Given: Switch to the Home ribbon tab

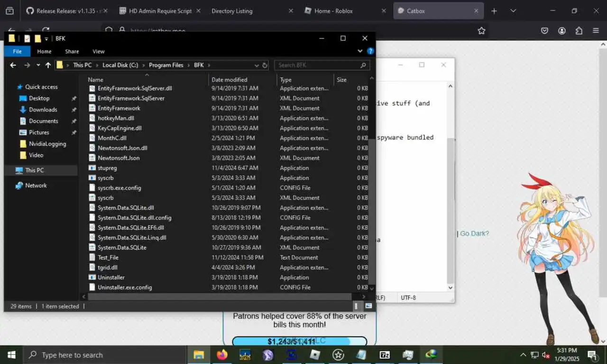Looking at the screenshot, I should tap(44, 51).
